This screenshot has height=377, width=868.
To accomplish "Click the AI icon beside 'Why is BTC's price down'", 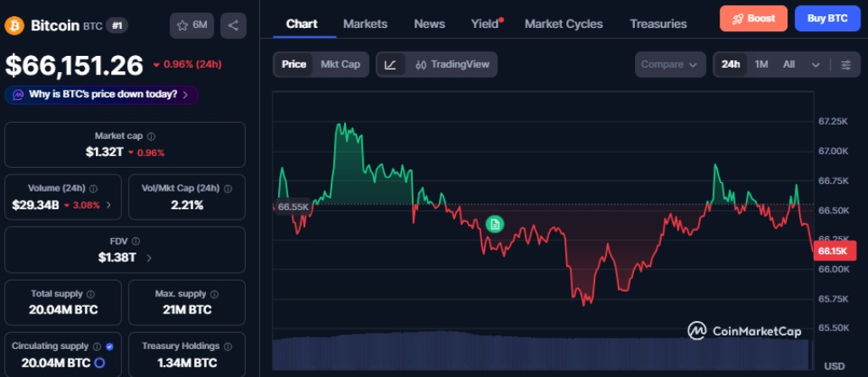I will coord(18,95).
